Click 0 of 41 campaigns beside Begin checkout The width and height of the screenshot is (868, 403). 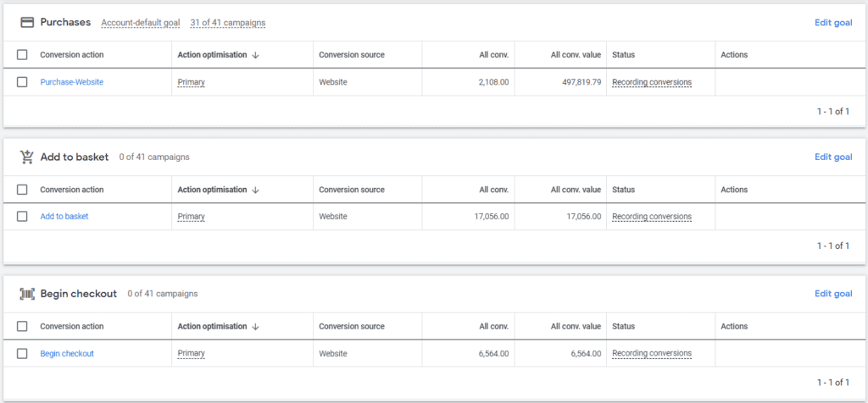coord(162,294)
